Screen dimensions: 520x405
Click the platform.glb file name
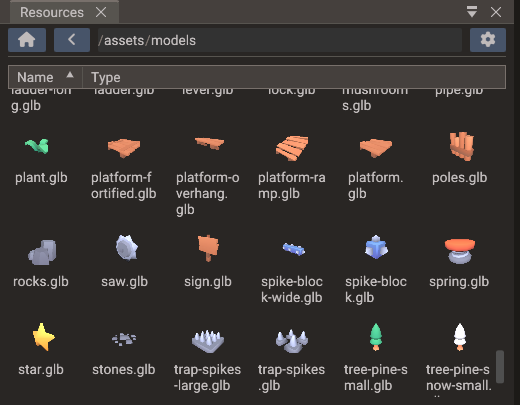point(376,186)
